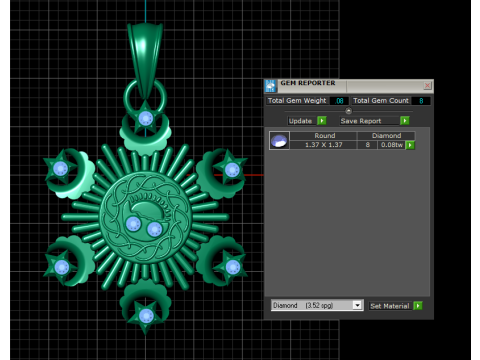Click the green arrow beside Save Report
This screenshot has width=480, height=360.
(x=405, y=121)
